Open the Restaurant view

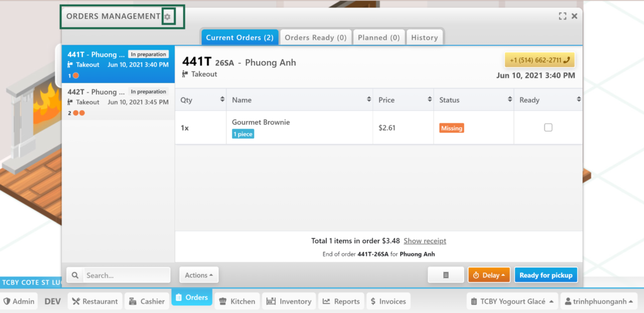point(94,301)
